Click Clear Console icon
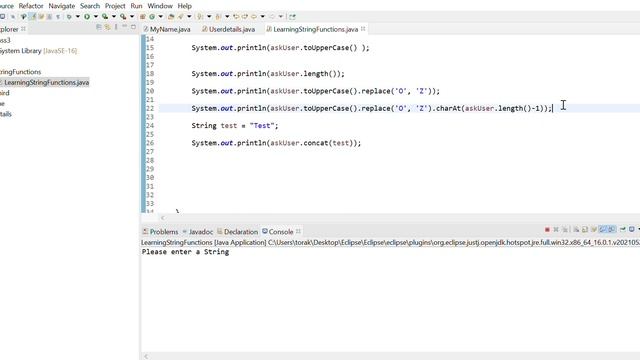The image size is (640, 360). [576, 230]
